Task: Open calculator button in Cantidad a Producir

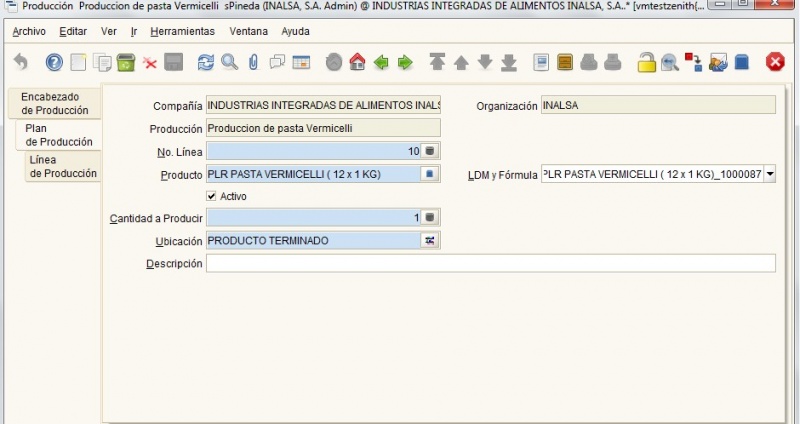Action: 430,218
